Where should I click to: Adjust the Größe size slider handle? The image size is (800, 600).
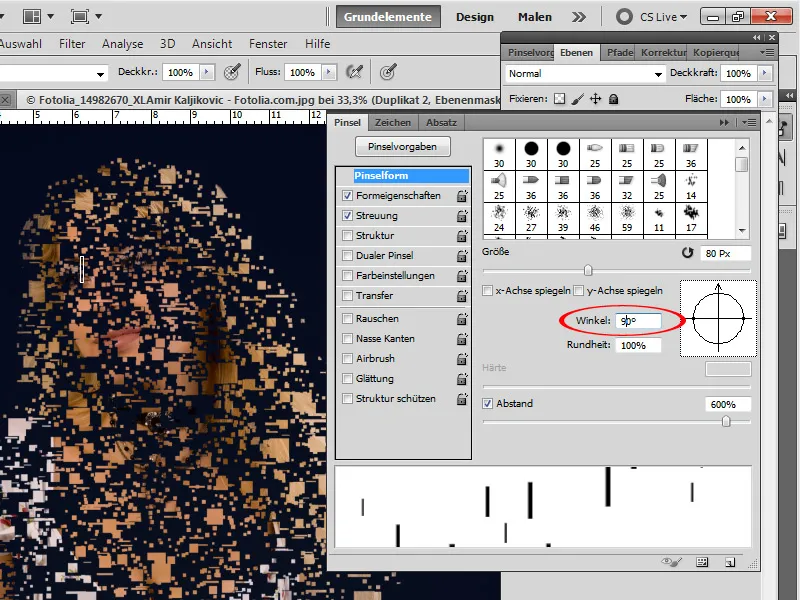pyautogui.click(x=588, y=270)
